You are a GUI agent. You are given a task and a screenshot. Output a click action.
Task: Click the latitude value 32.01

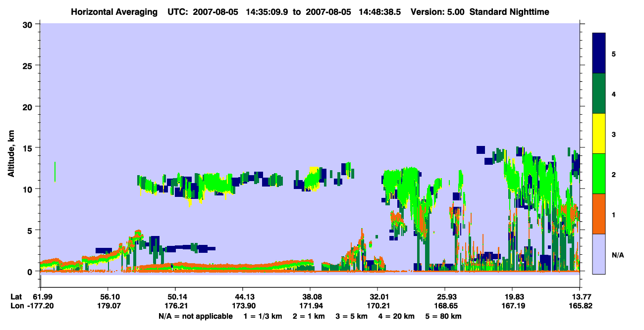[377, 297]
